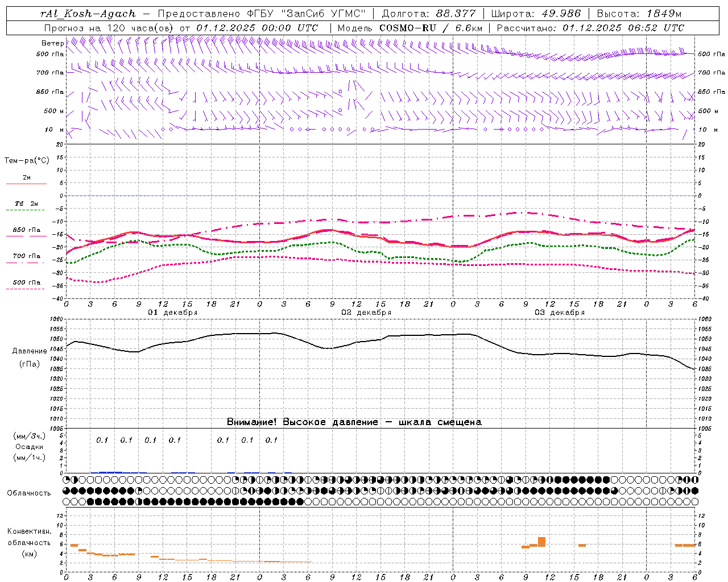
Task: Click the 500 м wind level label on left
Action: (x=54, y=111)
